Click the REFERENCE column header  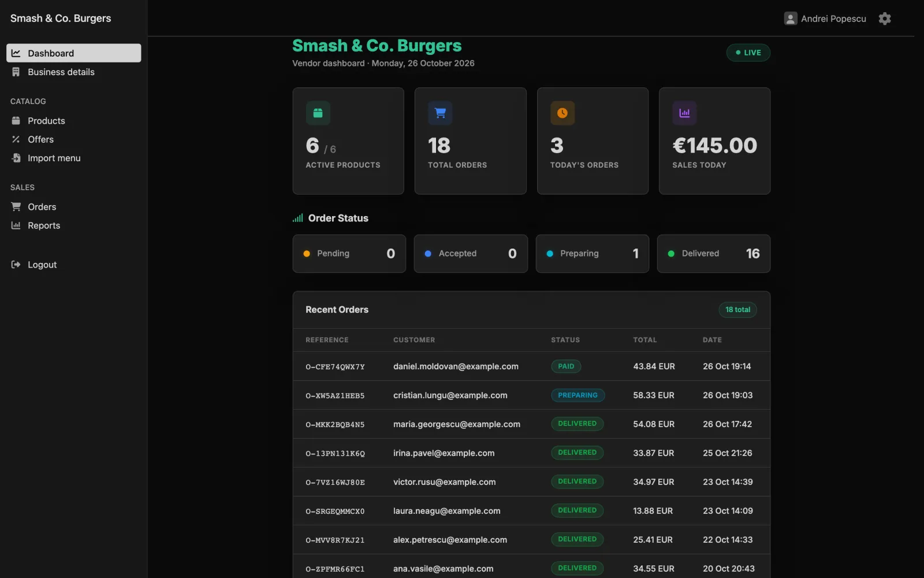[327, 340]
